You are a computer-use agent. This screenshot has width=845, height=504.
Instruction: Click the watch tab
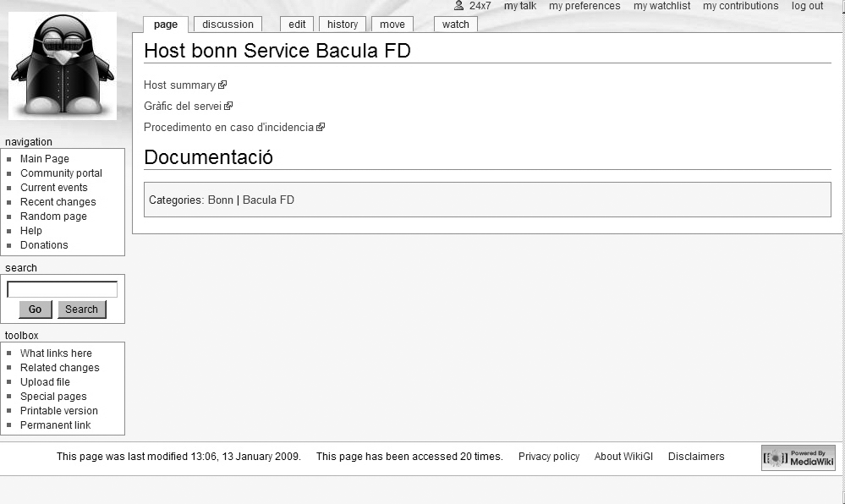click(455, 25)
